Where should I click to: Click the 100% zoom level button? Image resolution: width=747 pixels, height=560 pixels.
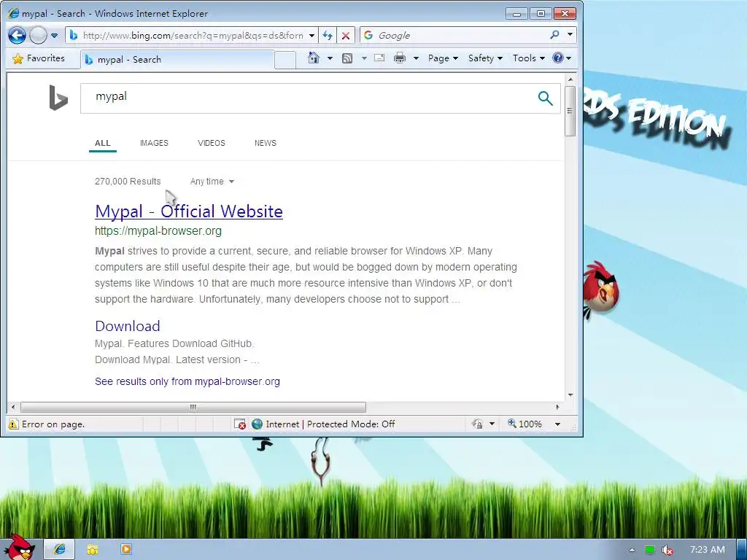pos(525,424)
